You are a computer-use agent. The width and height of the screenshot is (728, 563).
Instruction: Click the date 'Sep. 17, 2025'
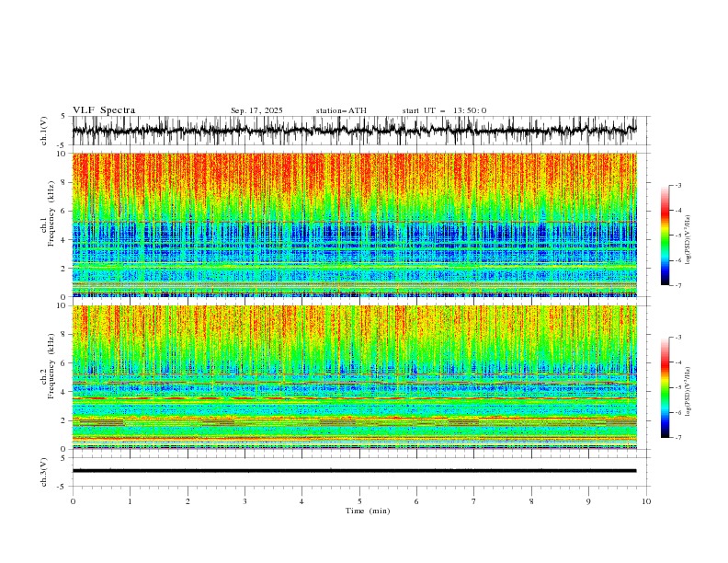click(x=256, y=110)
